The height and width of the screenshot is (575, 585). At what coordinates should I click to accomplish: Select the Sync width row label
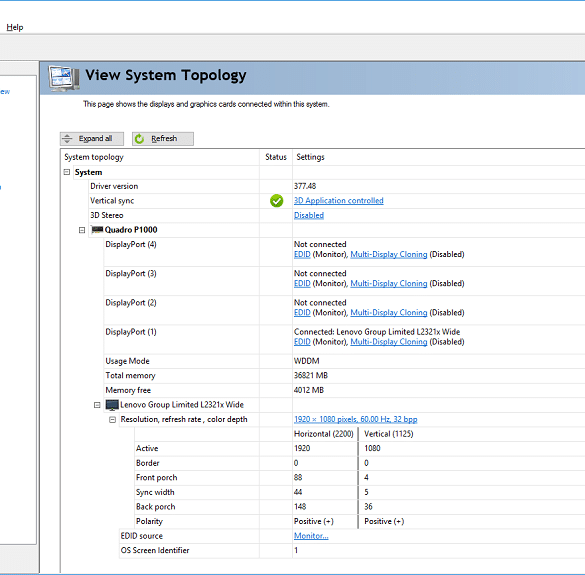point(155,492)
